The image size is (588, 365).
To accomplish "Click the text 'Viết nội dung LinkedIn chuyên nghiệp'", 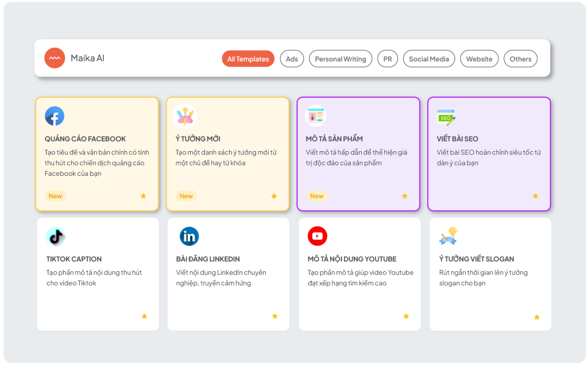I will click(221, 278).
